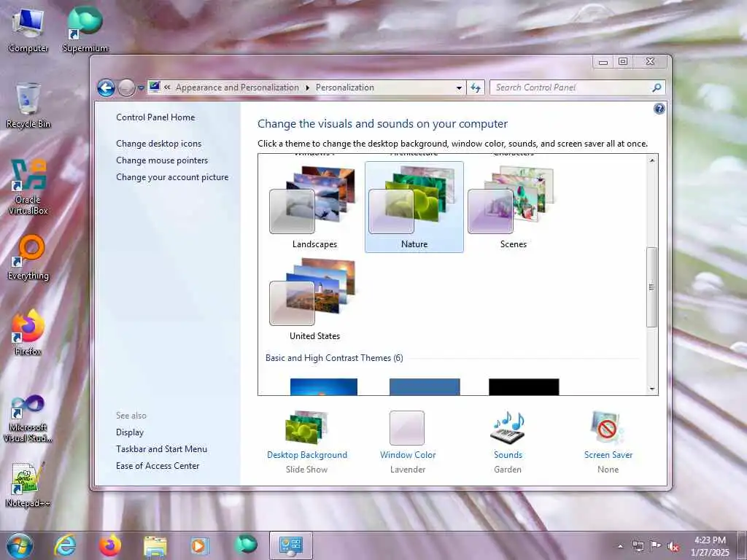Screen dimensions: 747x560
Task: Click the Desktop Background text link
Action: tap(307, 455)
